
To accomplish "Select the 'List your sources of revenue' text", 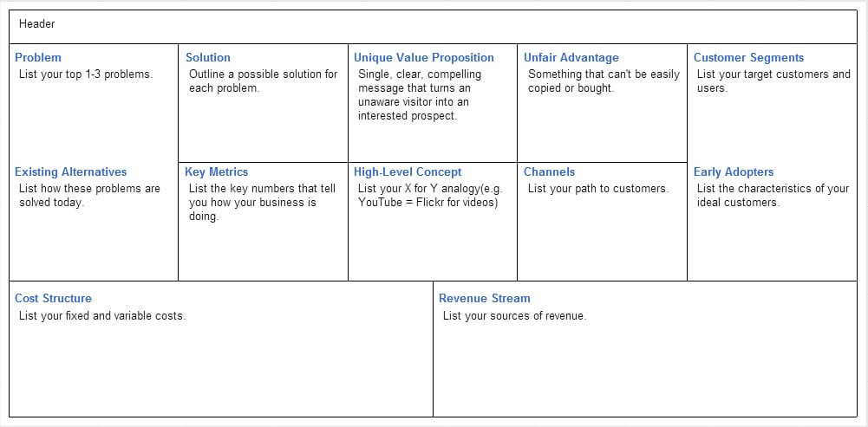I will pyautogui.click(x=514, y=316).
